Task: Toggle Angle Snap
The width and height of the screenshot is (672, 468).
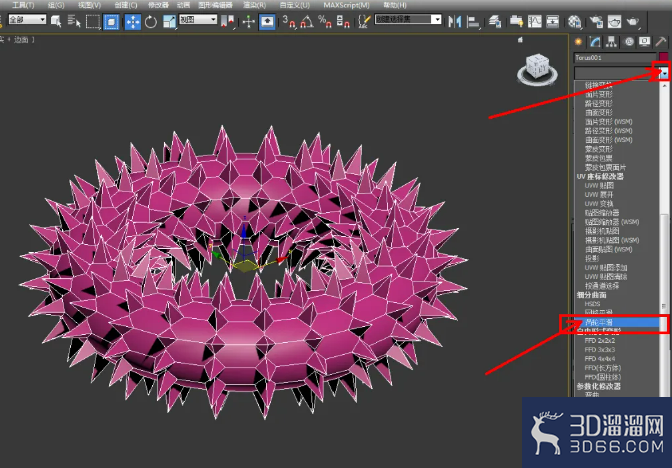Action: tap(307, 21)
